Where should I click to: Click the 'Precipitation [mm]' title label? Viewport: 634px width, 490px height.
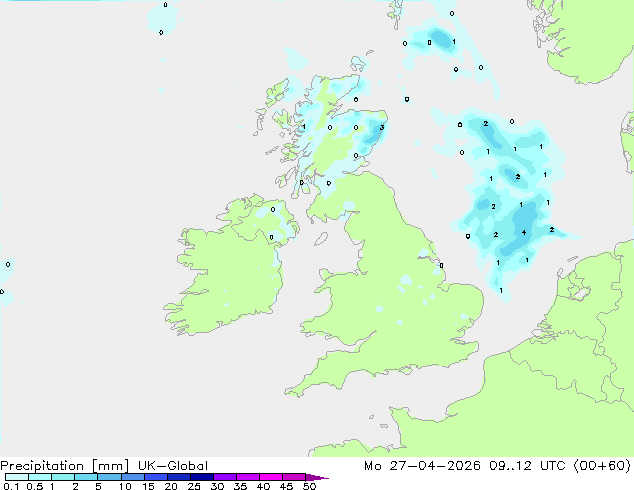pyautogui.click(x=65, y=466)
